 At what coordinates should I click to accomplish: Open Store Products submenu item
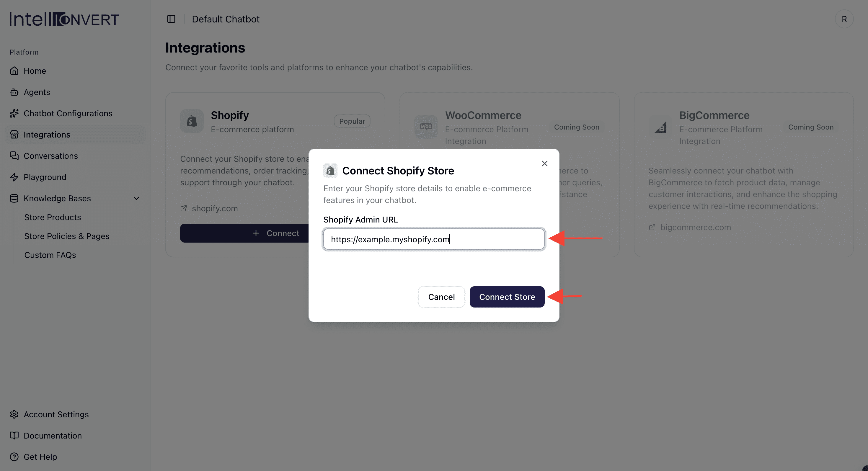[x=53, y=217]
